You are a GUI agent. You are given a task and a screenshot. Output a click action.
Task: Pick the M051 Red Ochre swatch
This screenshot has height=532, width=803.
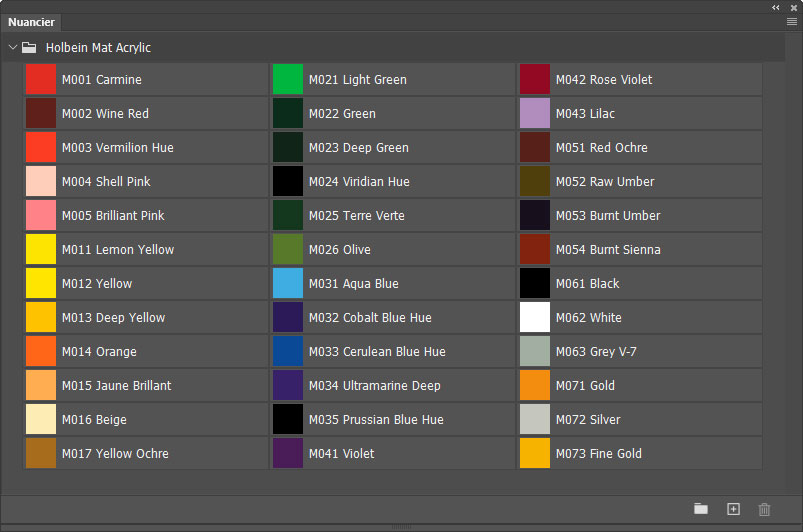coord(535,147)
